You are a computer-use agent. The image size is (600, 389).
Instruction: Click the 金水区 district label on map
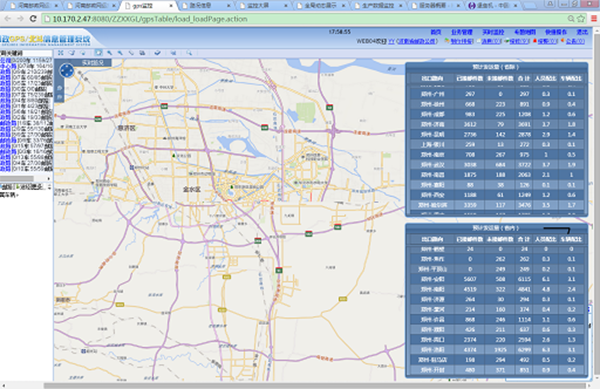click(x=192, y=189)
